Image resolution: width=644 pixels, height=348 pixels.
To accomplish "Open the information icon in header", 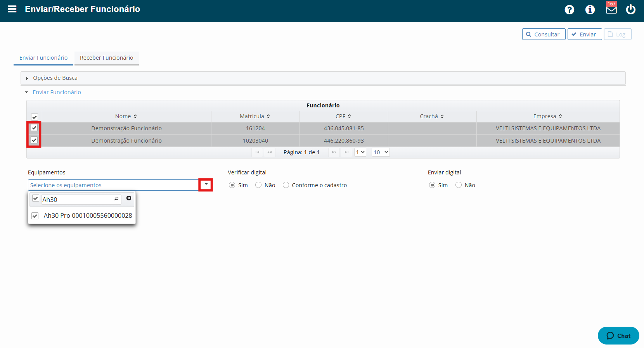I will (590, 10).
